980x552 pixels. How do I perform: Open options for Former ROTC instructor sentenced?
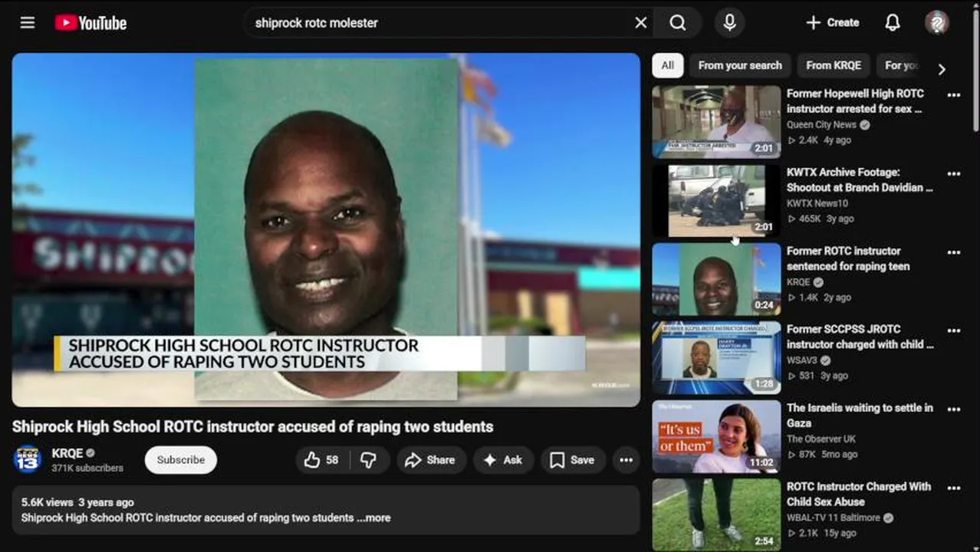click(954, 252)
